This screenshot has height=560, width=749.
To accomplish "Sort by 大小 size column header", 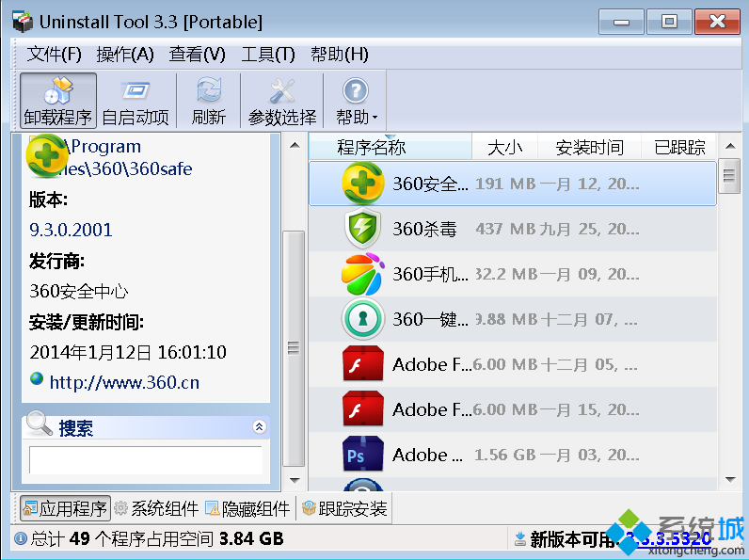I will click(505, 147).
